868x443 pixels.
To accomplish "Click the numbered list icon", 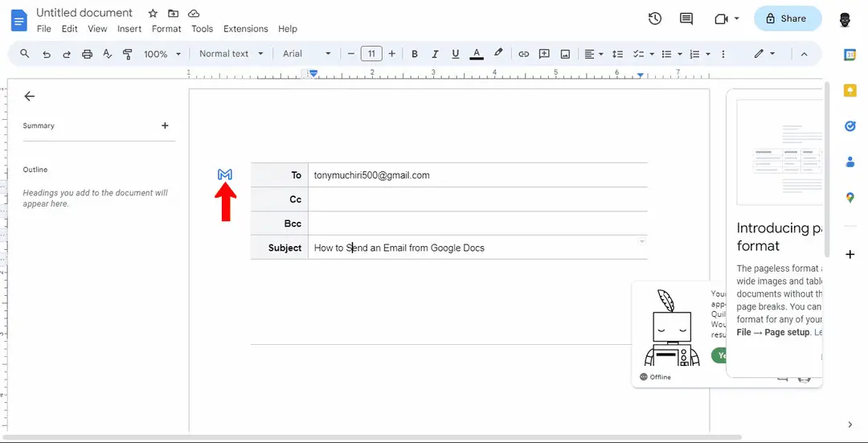I will coord(694,54).
